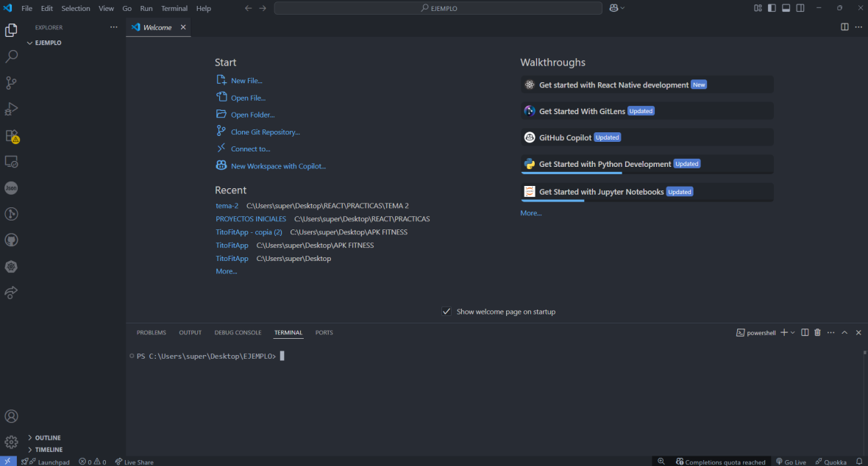Open the GitHub Copilot walkthrough
Image resolution: width=868 pixels, height=466 pixels.
(647, 137)
